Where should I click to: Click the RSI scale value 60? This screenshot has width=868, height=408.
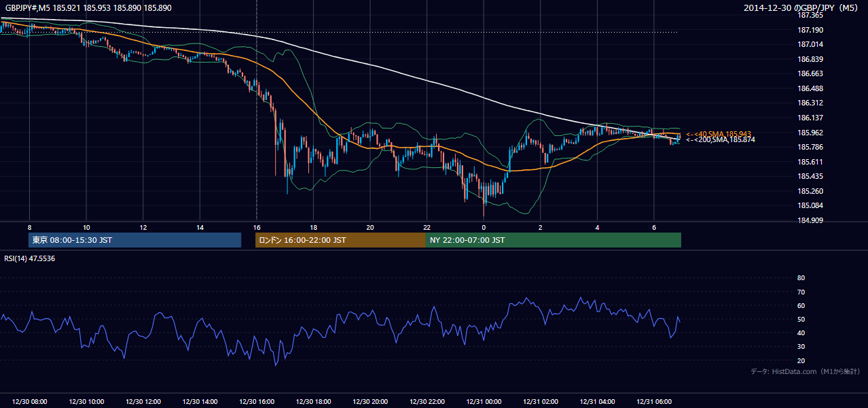[801, 305]
